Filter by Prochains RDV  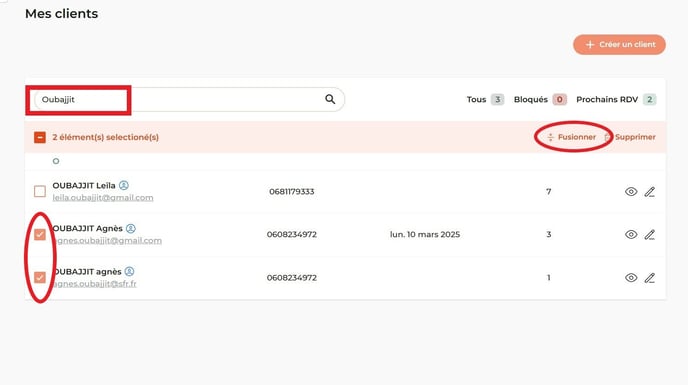pyautogui.click(x=616, y=100)
